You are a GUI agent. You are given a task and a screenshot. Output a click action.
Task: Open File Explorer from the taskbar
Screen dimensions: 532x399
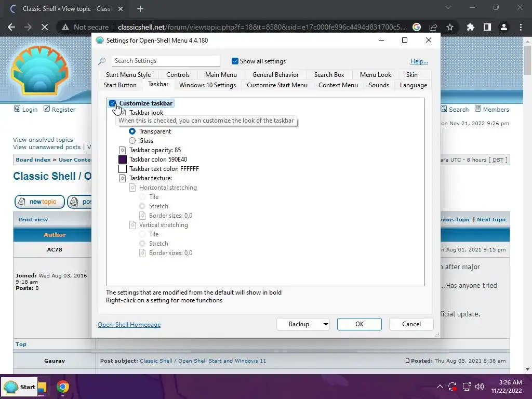42,387
